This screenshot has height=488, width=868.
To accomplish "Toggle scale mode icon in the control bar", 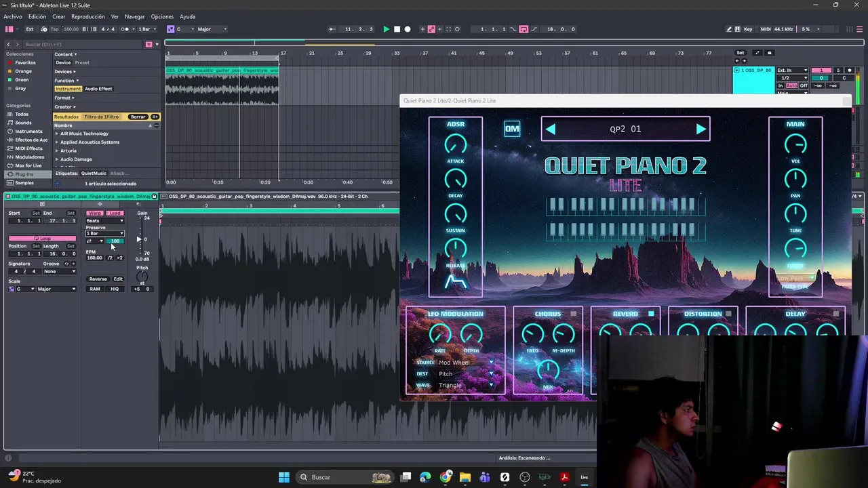I will click(170, 29).
